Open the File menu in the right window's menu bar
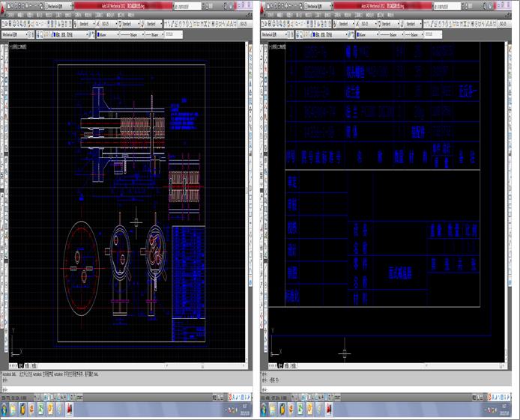Screen dimensions: 520x420 (270, 15)
